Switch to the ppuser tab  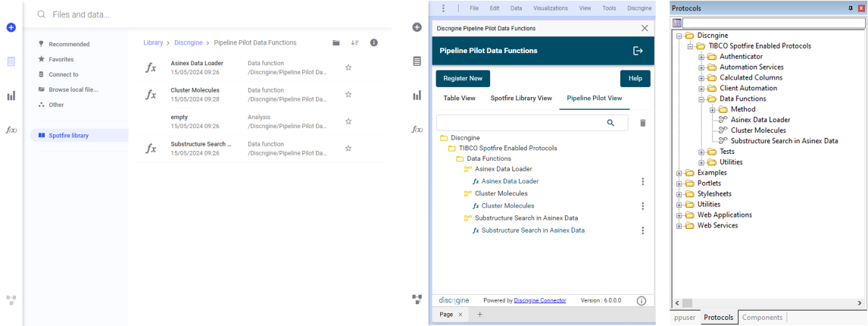[x=685, y=318]
